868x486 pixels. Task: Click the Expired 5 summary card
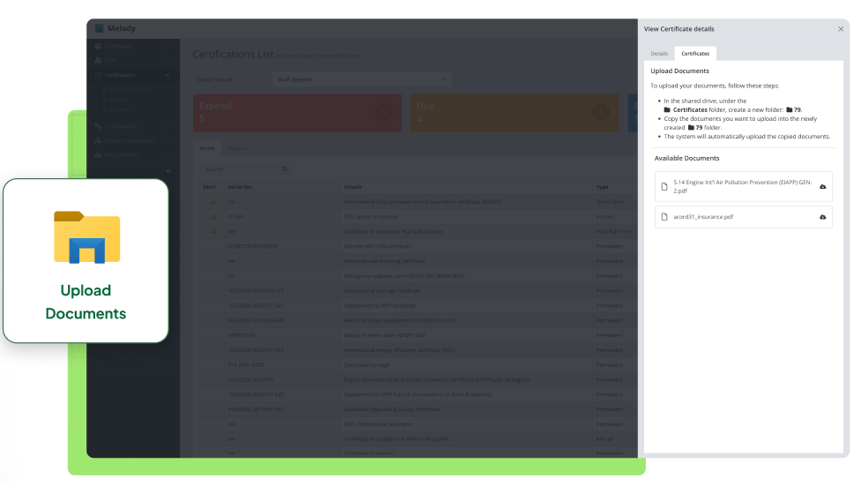(297, 113)
